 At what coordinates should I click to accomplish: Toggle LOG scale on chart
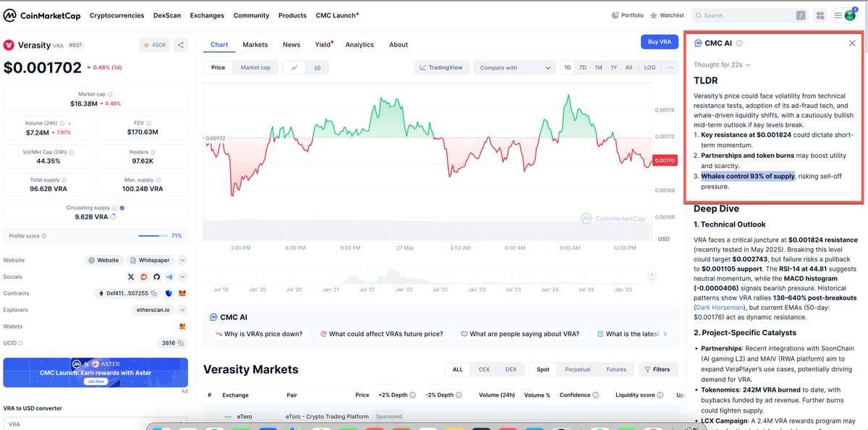(x=650, y=67)
